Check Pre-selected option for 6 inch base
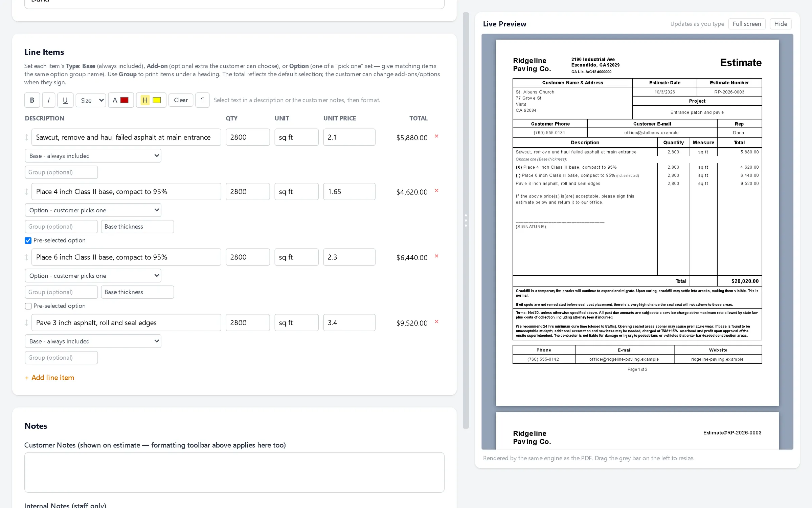812x508 pixels. pyautogui.click(x=28, y=306)
